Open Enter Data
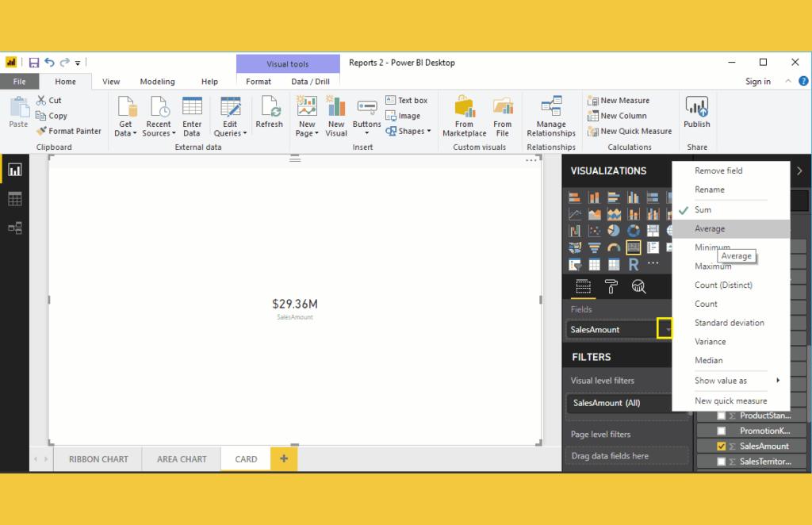 192,117
